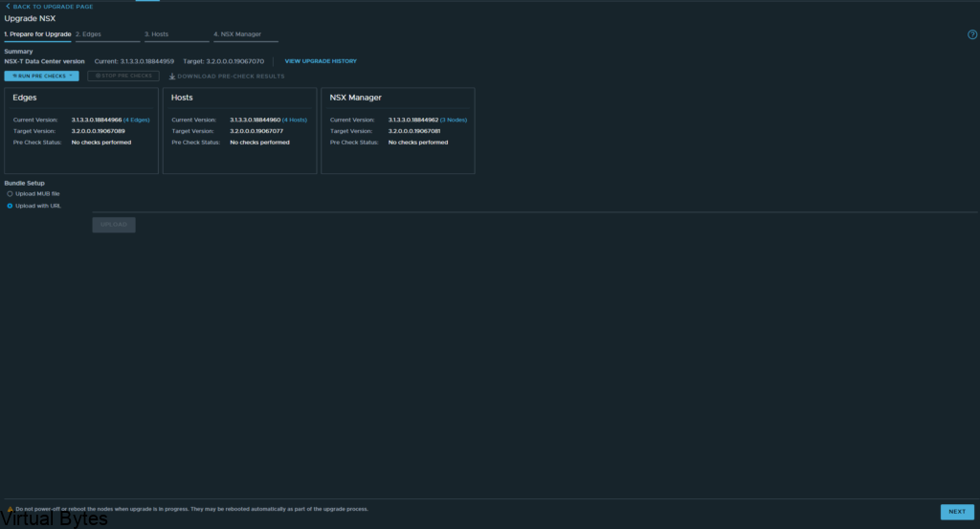Click NSX Manager target version 3.2.0.0.0.19067081

tap(414, 131)
